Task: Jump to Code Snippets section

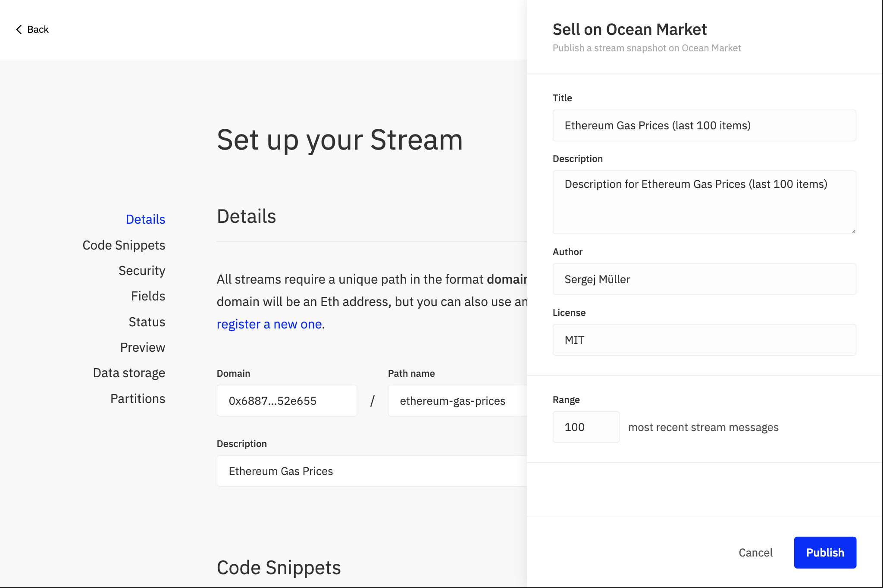Action: click(x=124, y=245)
